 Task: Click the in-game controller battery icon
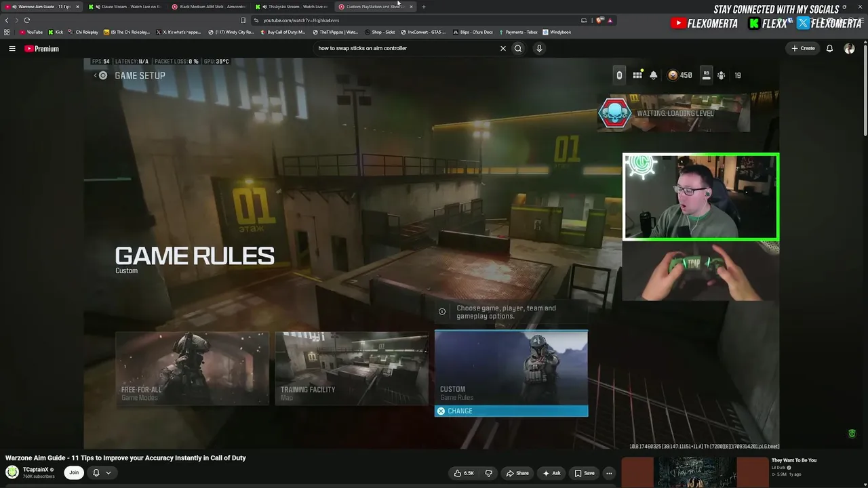click(x=619, y=75)
